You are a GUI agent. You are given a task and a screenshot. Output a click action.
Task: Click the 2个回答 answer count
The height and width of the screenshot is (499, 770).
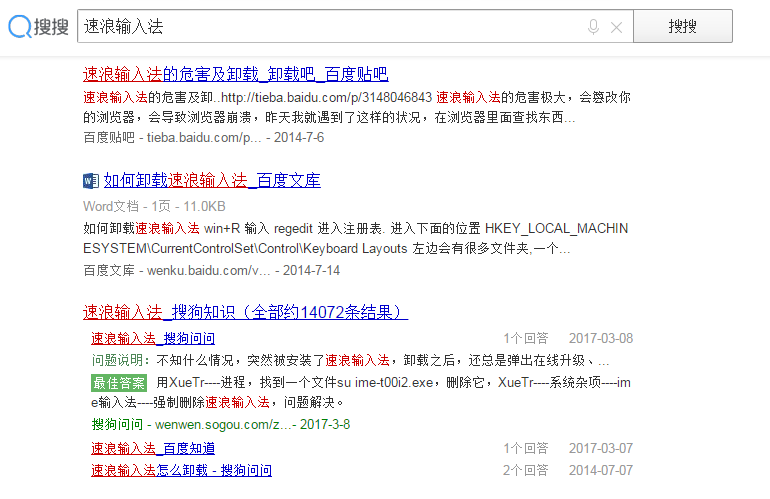(x=525, y=471)
